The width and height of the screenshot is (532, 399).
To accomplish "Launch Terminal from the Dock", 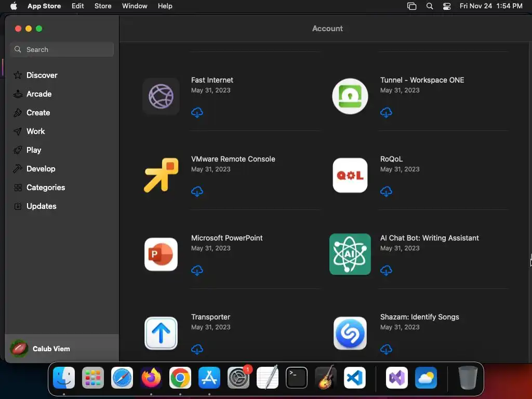I will (297, 378).
